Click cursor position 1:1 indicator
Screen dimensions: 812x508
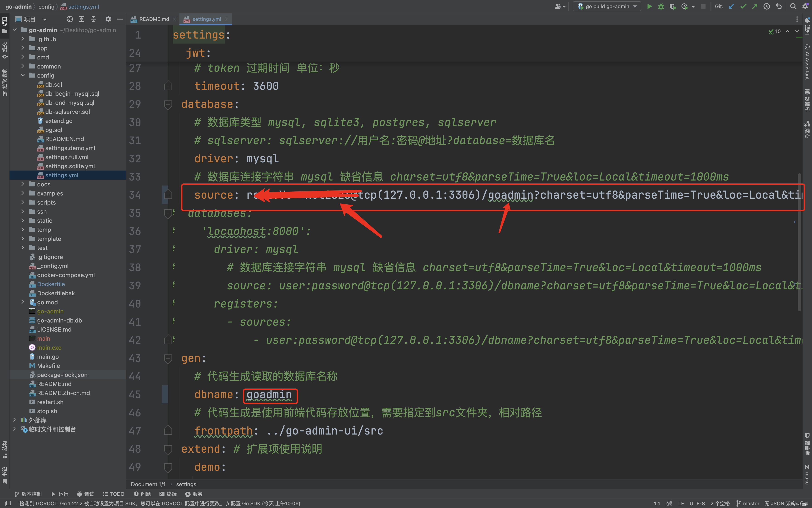tap(657, 503)
